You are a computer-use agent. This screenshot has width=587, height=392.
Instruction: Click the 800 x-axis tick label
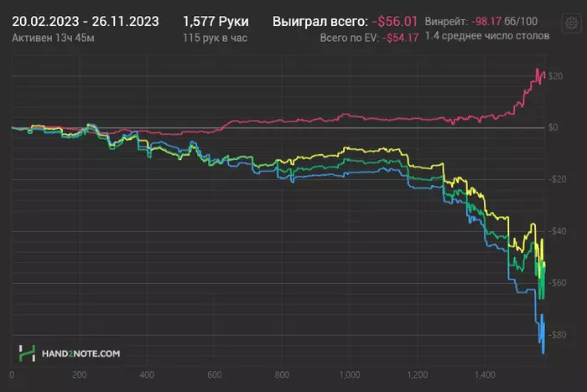click(282, 374)
